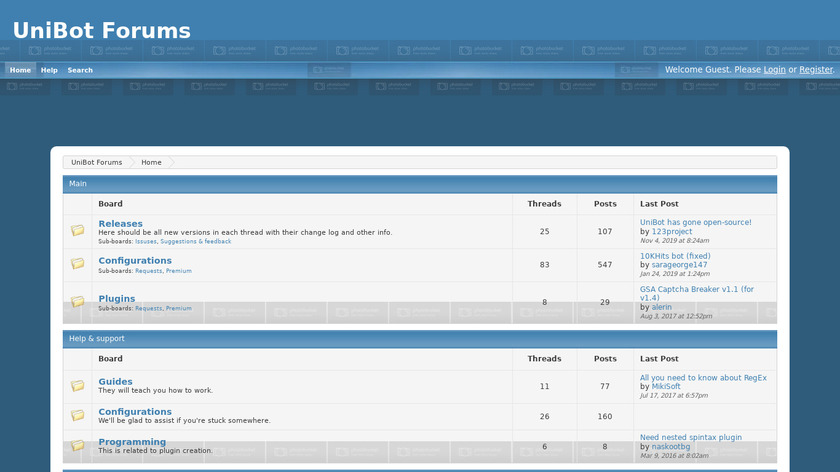Click the Plugins board folder icon
Viewport: 840px width, 472px height.
click(x=78, y=301)
